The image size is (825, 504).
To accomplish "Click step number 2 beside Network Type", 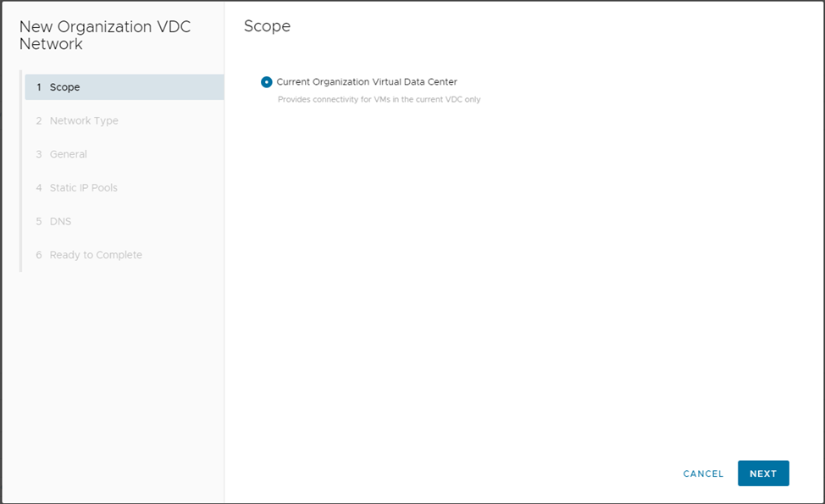I will [39, 121].
